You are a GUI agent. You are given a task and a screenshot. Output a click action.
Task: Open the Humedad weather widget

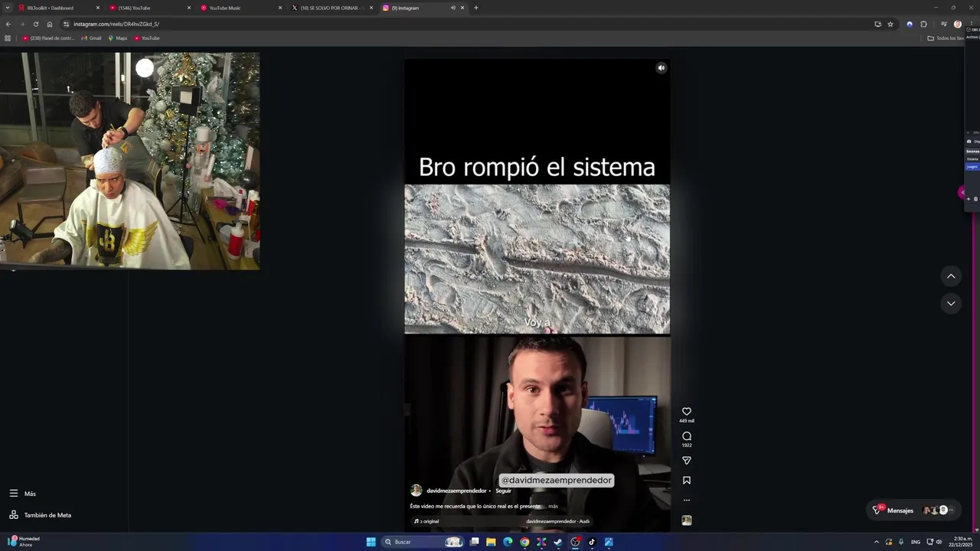(x=24, y=542)
